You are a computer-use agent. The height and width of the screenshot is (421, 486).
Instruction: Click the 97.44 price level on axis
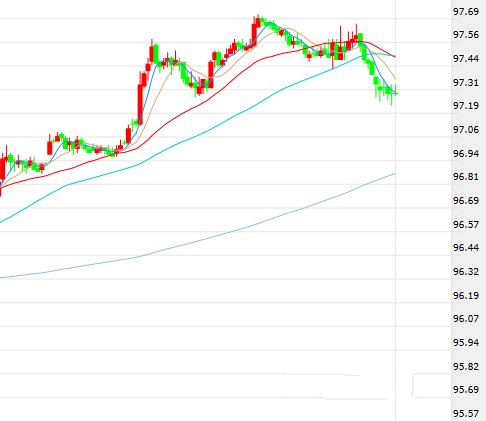466,59
